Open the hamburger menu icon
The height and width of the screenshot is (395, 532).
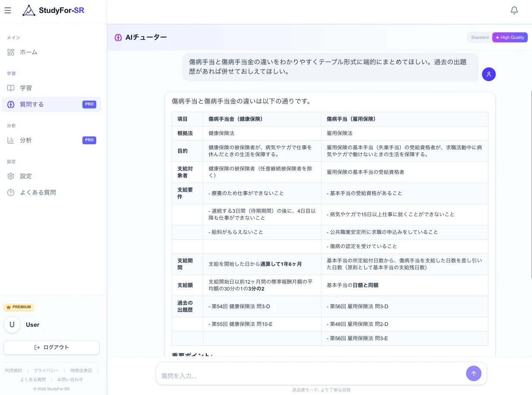8,10
